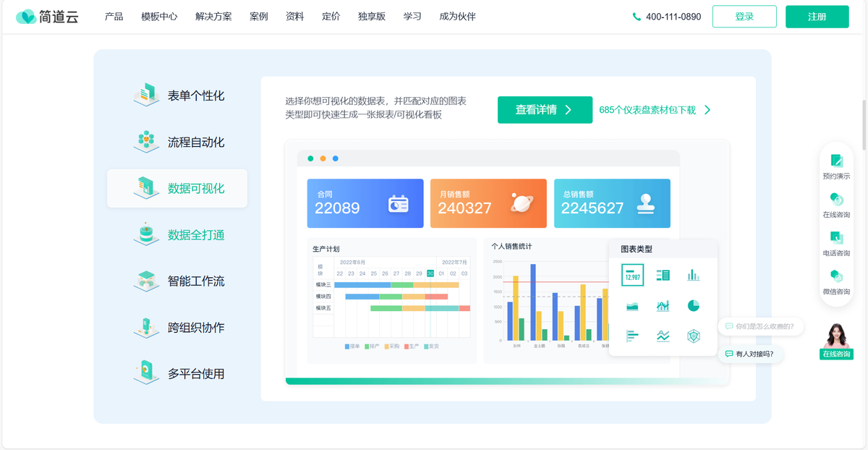Image resolution: width=868 pixels, height=450 pixels.
Task: Select the table list chart type icon
Action: [x=663, y=276]
